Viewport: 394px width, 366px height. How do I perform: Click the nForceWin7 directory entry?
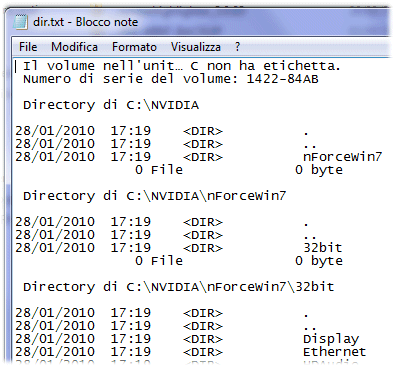click(x=342, y=157)
